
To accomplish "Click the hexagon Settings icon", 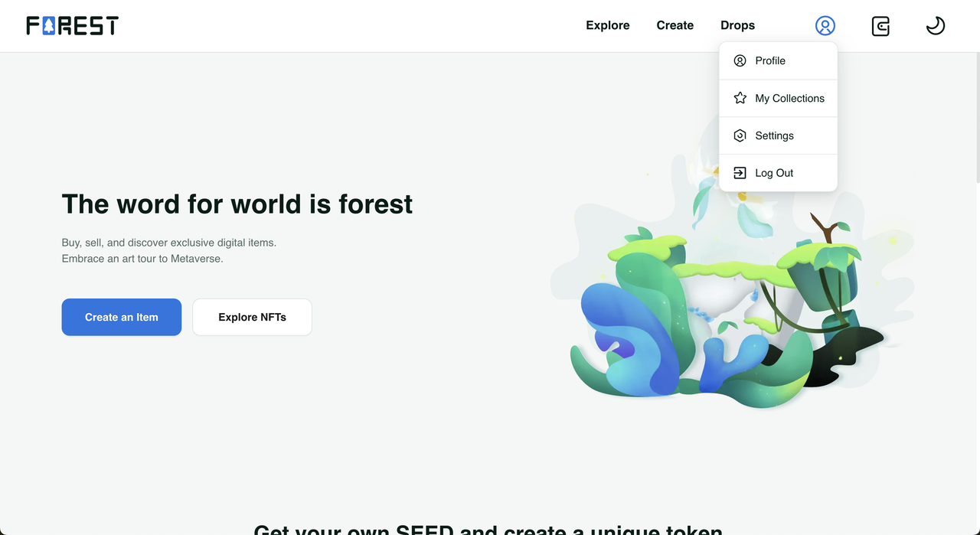I will tap(740, 135).
